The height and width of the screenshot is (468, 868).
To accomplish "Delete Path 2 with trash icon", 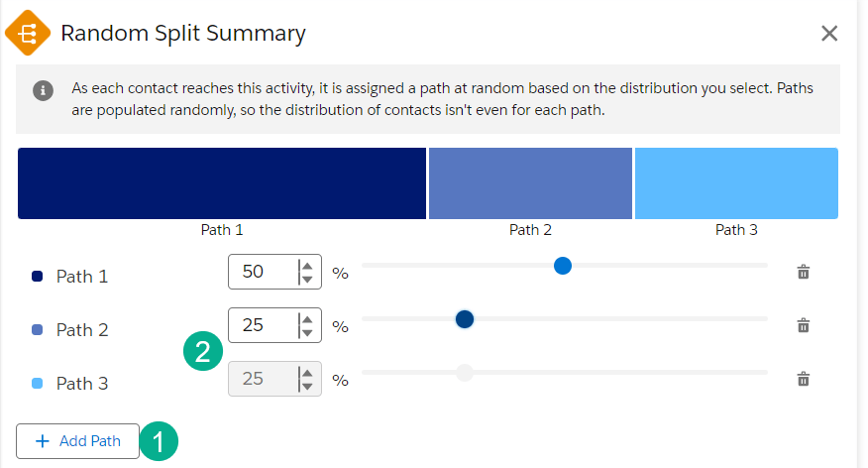I will (x=804, y=325).
